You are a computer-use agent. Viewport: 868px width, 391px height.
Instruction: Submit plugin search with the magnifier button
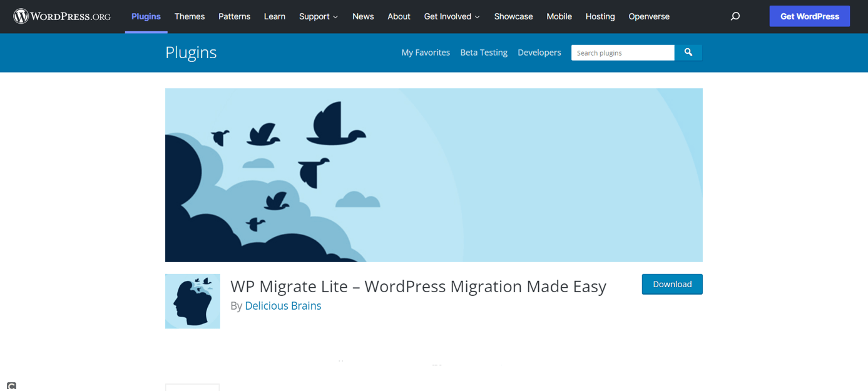pyautogui.click(x=688, y=53)
